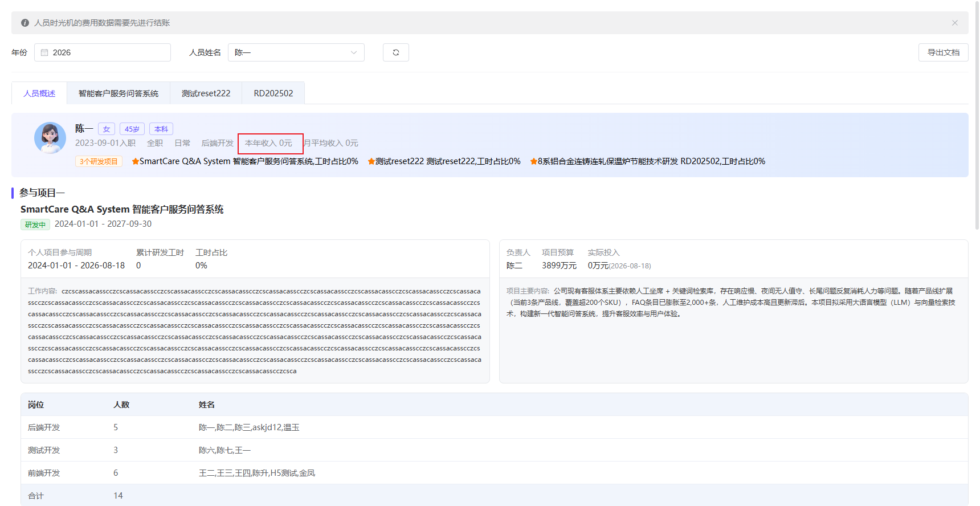Click the info icon in the banner

[25, 23]
